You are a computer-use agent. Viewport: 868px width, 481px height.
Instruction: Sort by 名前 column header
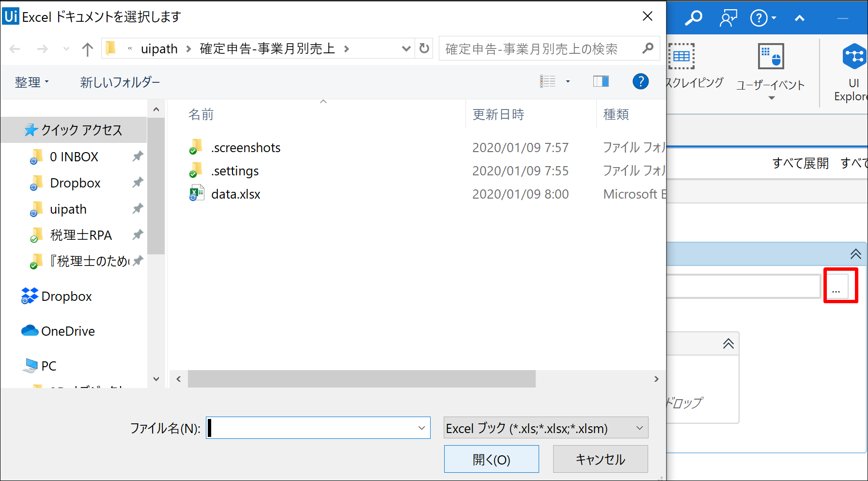click(x=201, y=115)
